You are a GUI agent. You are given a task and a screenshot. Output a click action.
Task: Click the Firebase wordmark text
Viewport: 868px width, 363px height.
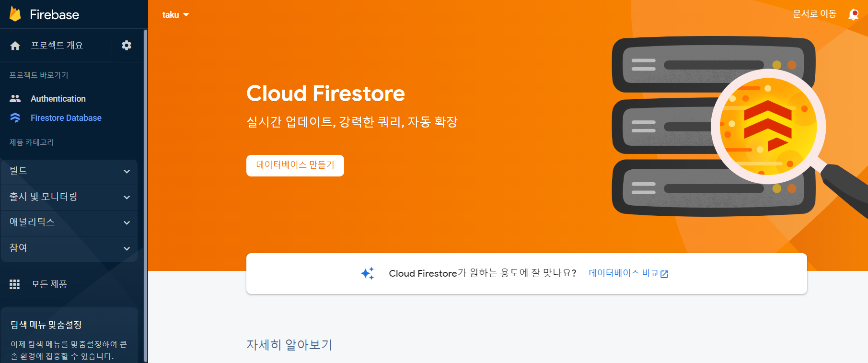tap(54, 14)
